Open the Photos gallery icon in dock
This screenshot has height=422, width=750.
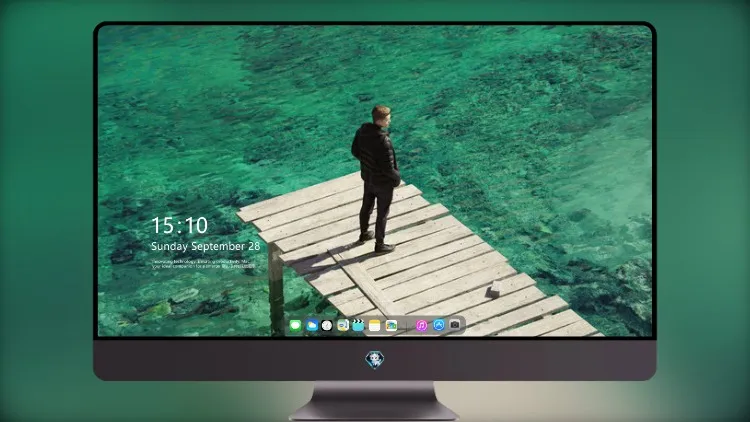pyautogui.click(x=391, y=326)
